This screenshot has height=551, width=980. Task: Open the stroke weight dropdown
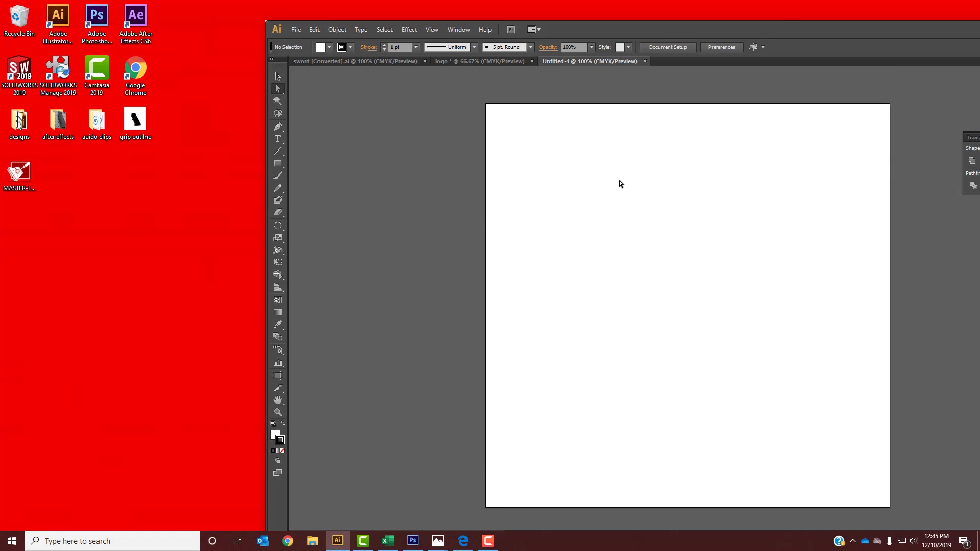click(414, 47)
